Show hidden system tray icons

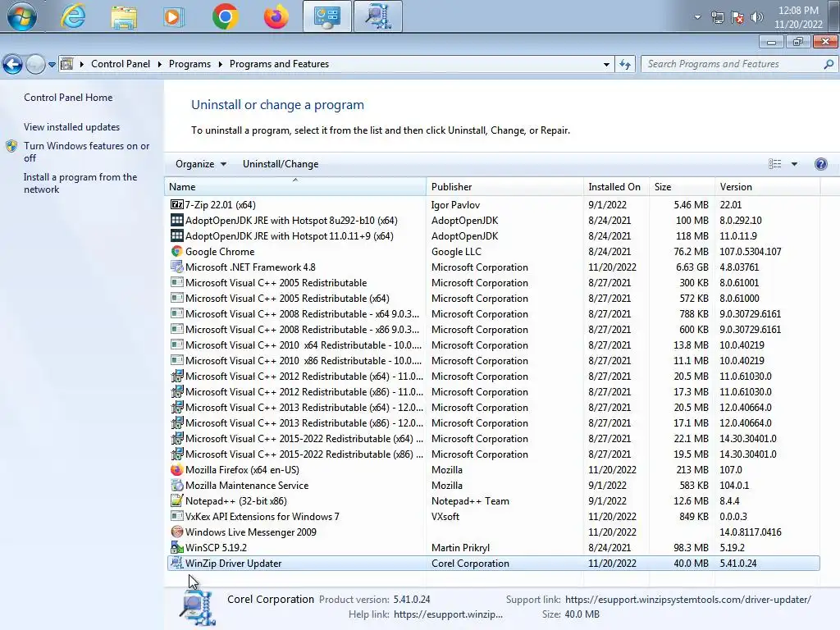(697, 17)
